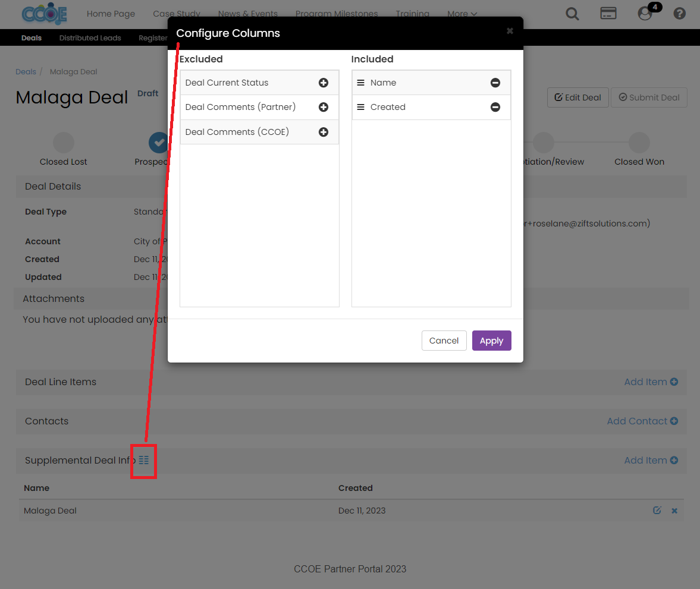Viewport: 700px width, 589px height.
Task: Edit the Malaga Deal row via pencil icon
Action: [x=657, y=510]
